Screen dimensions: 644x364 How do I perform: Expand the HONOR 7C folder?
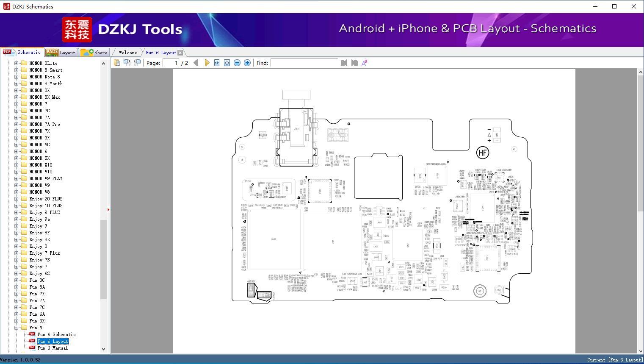click(16, 111)
